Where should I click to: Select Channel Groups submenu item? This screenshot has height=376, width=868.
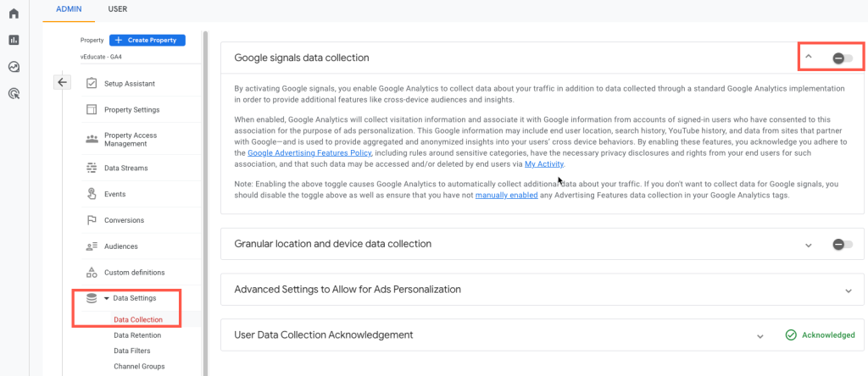139,366
